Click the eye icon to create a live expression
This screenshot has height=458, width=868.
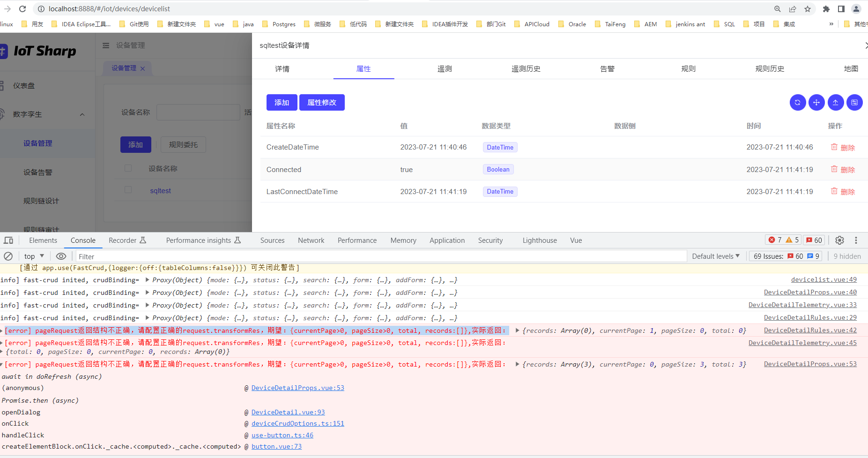(x=61, y=256)
